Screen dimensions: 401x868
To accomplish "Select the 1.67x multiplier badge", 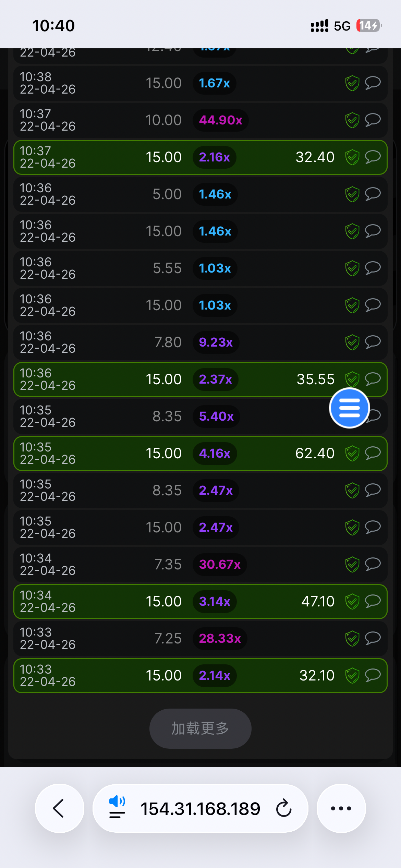I will (215, 83).
